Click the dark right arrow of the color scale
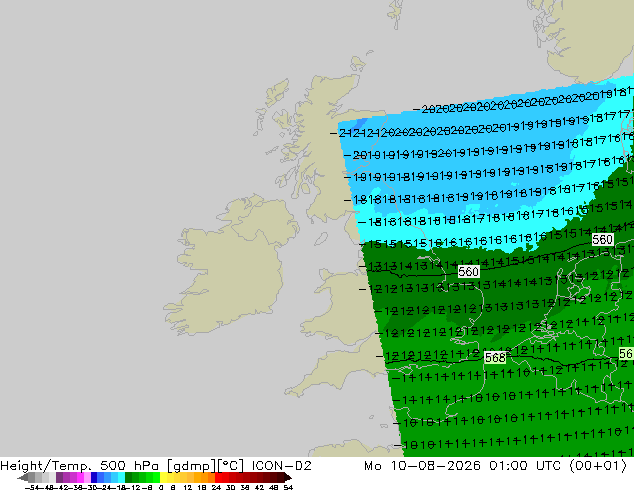 (288, 477)
